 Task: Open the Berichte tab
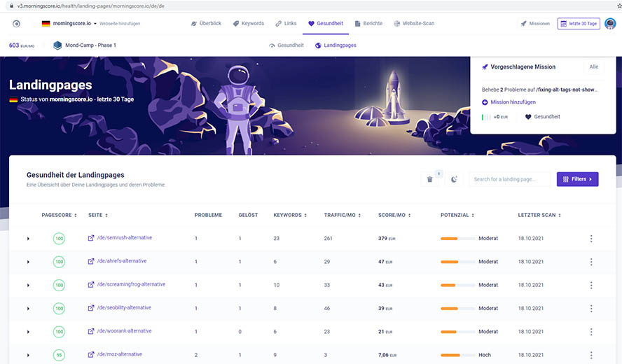[x=368, y=23]
